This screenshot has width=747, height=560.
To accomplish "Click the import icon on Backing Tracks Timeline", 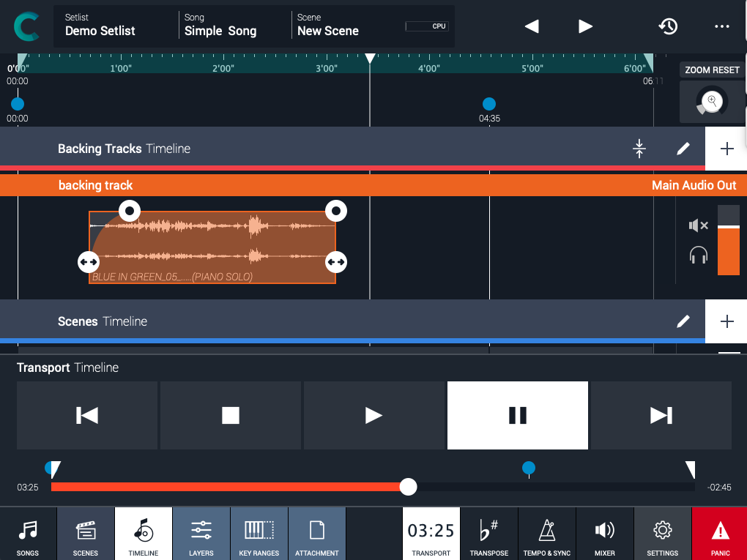I will click(639, 148).
